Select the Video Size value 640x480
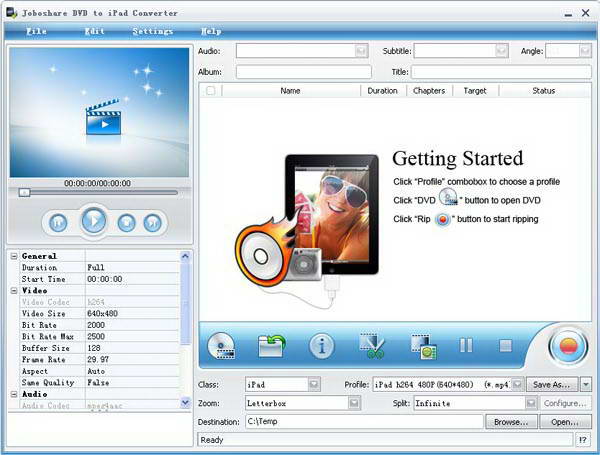 pyautogui.click(x=132, y=313)
